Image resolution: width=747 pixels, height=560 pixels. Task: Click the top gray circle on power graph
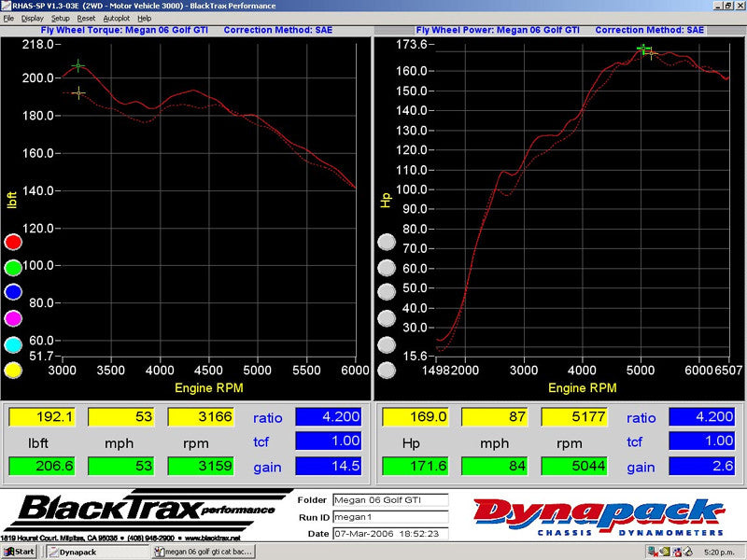pos(387,243)
